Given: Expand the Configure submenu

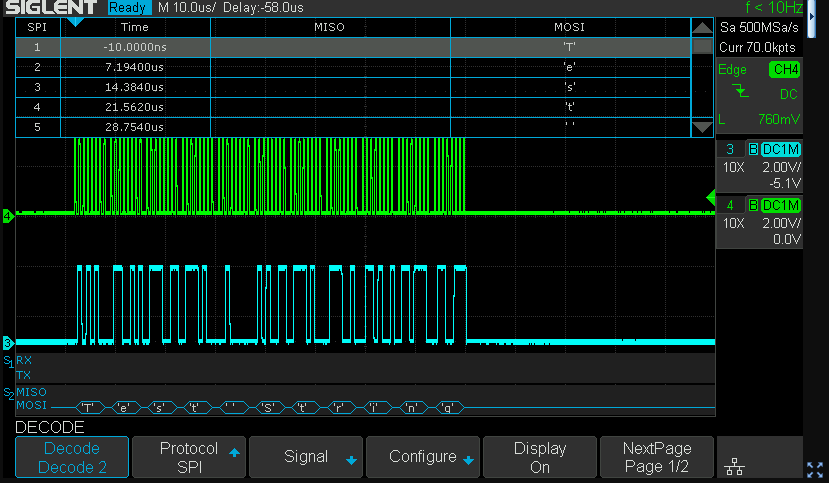Looking at the screenshot, I should 423,457.
